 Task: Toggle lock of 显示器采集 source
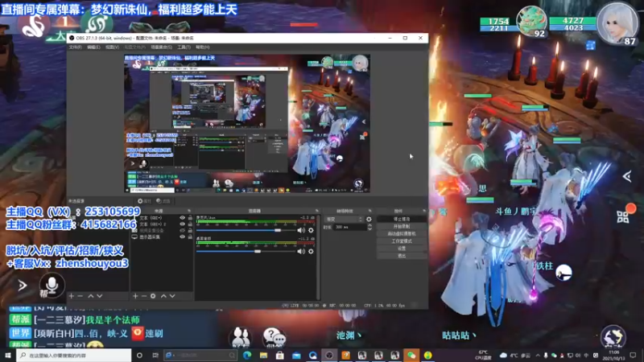pos(190,237)
